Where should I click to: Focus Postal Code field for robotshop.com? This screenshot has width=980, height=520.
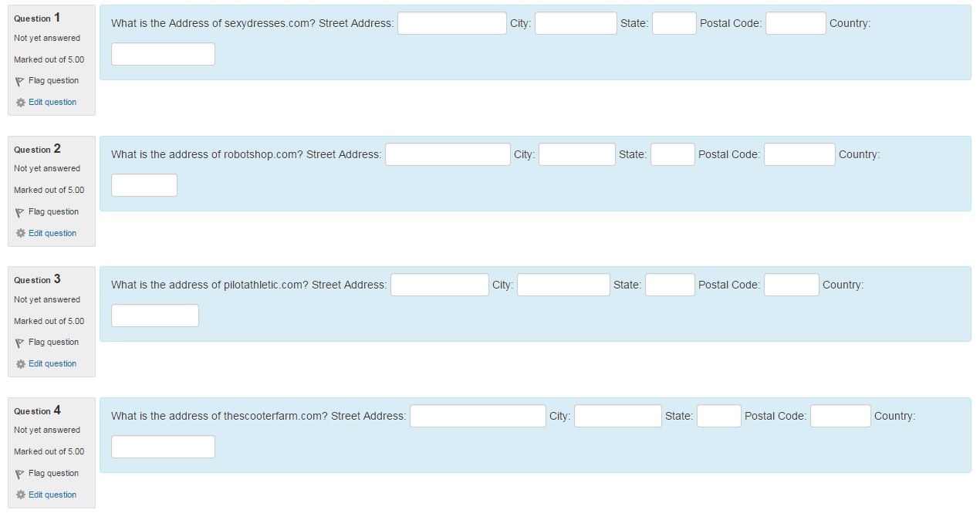(799, 154)
